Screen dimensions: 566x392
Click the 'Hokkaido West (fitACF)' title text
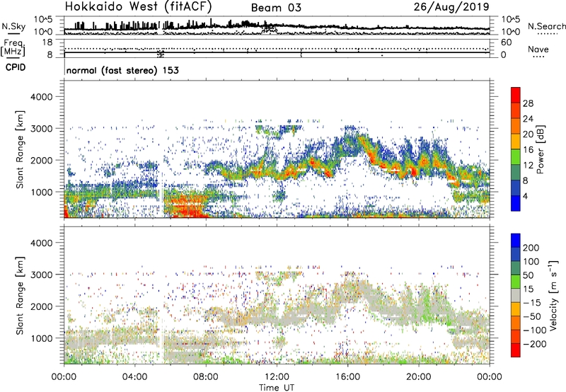(138, 6)
